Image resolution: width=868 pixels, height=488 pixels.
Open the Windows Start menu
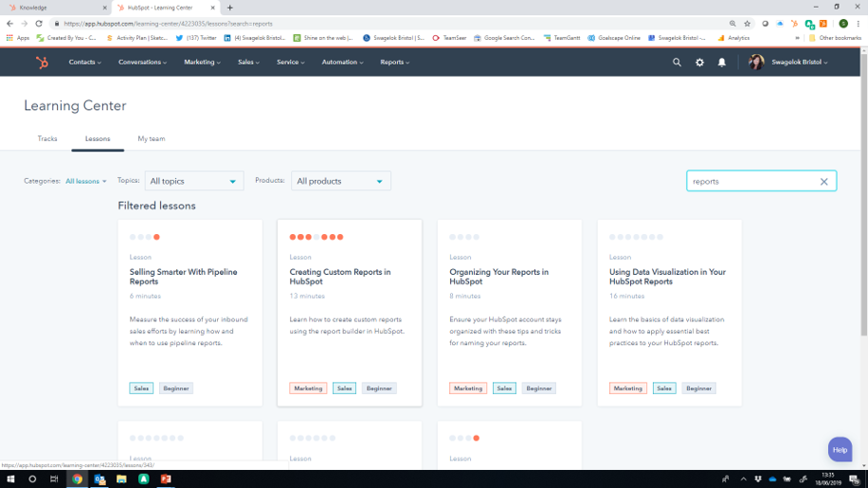tap(10, 479)
